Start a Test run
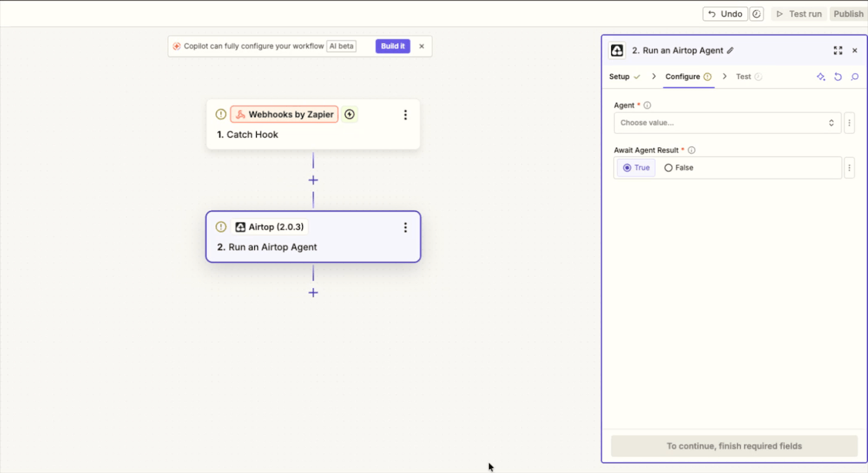The height and width of the screenshot is (473, 868). [x=799, y=14]
